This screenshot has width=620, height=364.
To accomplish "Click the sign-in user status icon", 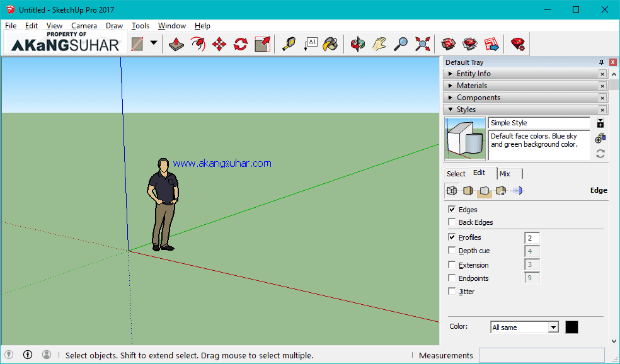I will click(47, 355).
